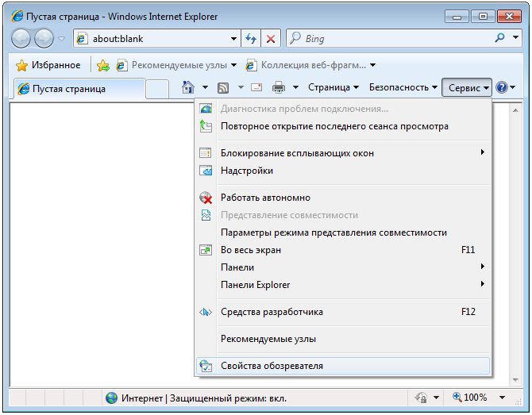Click the add-ons puzzle icon
This screenshot has height=415, width=532.
point(206,171)
